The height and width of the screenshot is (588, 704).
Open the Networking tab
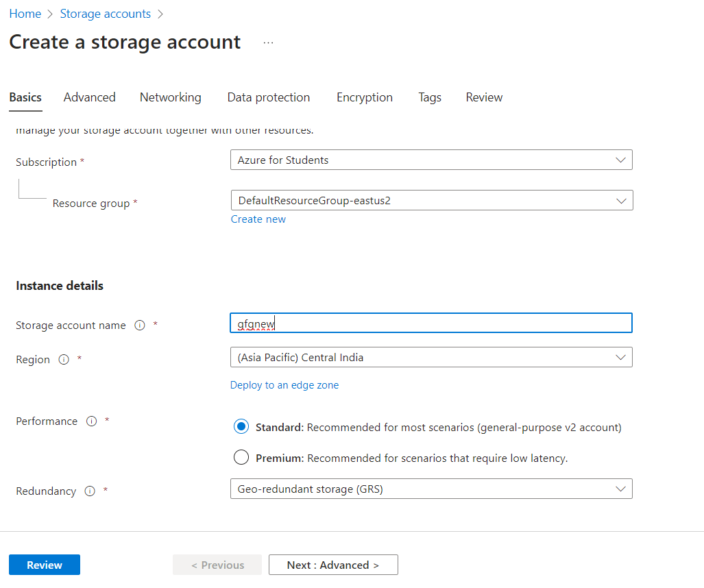coord(171,97)
